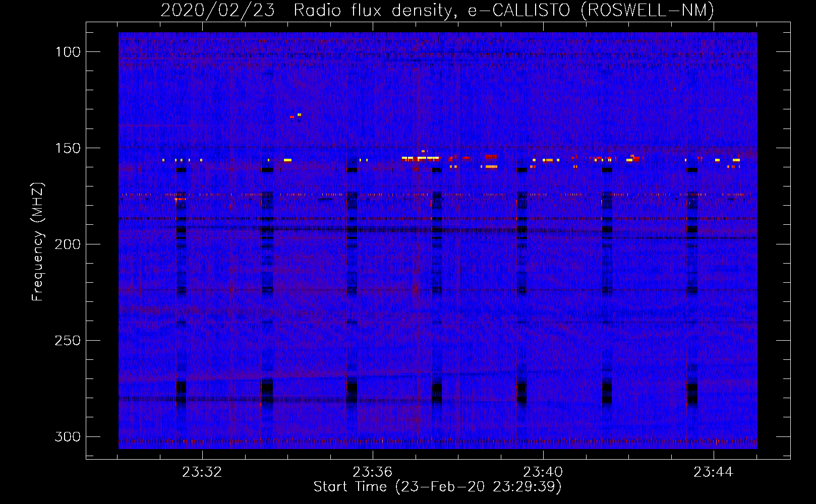Click the 300 frequency tick label

click(68, 437)
